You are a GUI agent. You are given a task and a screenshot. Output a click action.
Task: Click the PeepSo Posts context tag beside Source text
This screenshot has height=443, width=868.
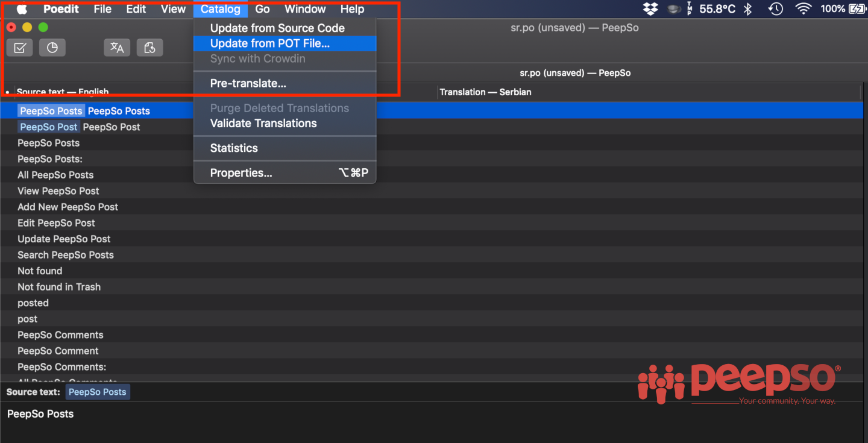coord(98,392)
